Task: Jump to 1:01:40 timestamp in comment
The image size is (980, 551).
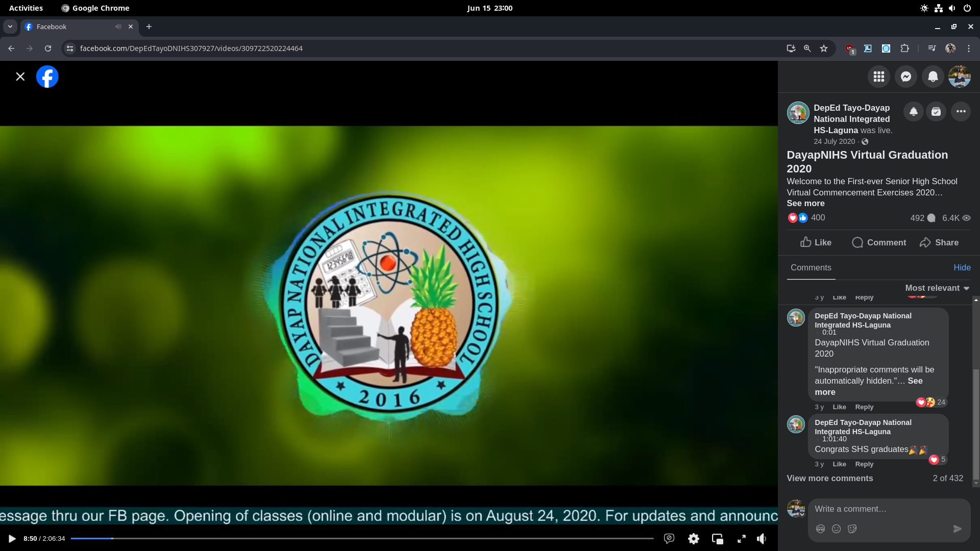Action: pyautogui.click(x=835, y=439)
